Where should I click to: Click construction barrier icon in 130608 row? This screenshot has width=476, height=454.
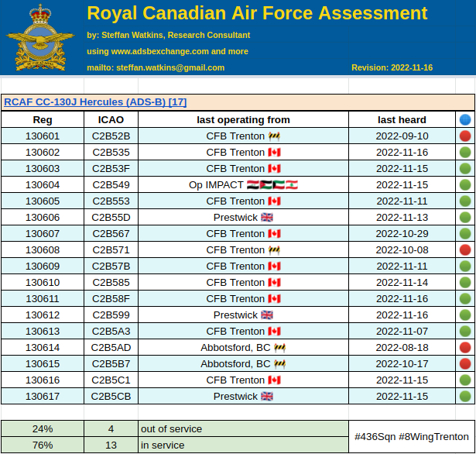pyautogui.click(x=274, y=249)
